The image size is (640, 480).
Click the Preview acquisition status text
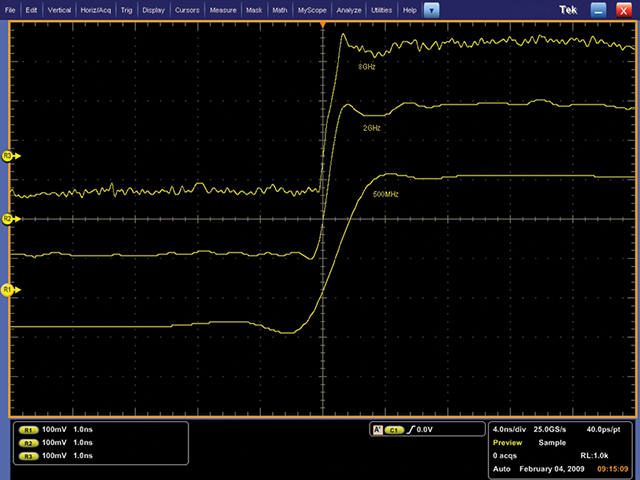tap(508, 442)
